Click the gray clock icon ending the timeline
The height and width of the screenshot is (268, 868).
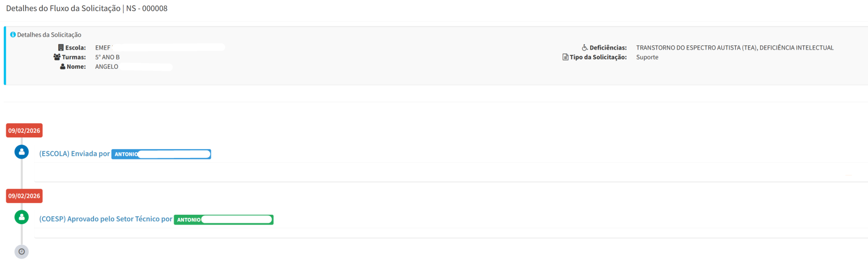22,252
